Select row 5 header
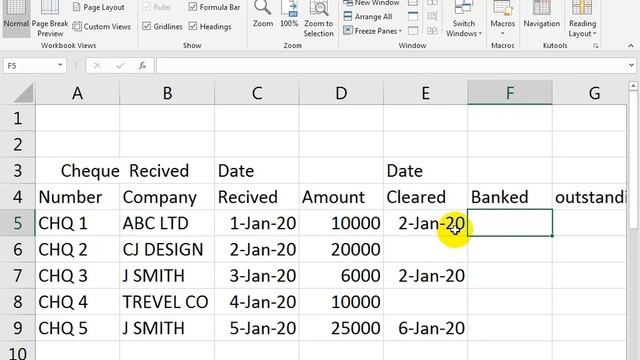 [x=17, y=223]
